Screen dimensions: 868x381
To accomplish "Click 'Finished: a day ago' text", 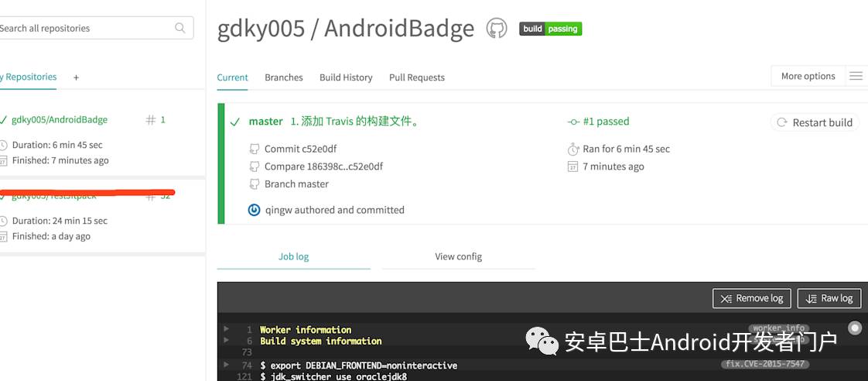I will tap(52, 236).
